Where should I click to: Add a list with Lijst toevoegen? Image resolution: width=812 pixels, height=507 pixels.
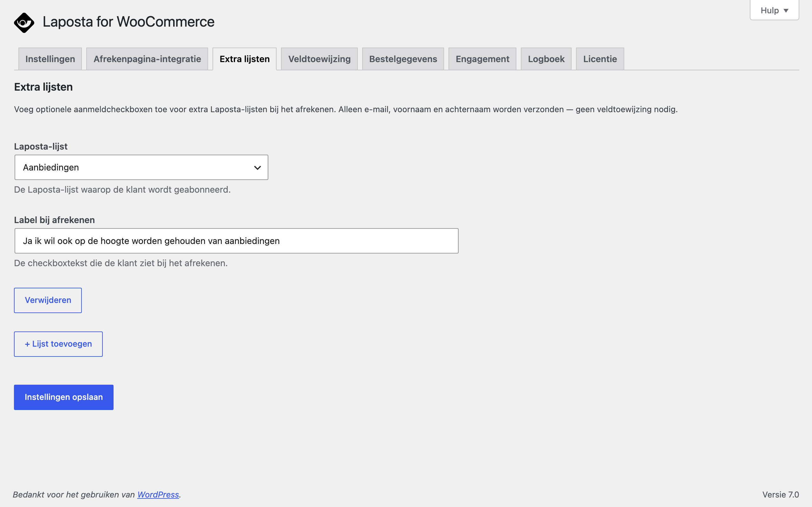pyautogui.click(x=58, y=344)
